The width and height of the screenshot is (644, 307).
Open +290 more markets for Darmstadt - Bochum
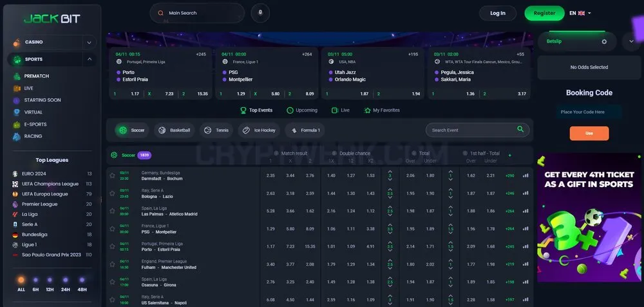click(509, 175)
